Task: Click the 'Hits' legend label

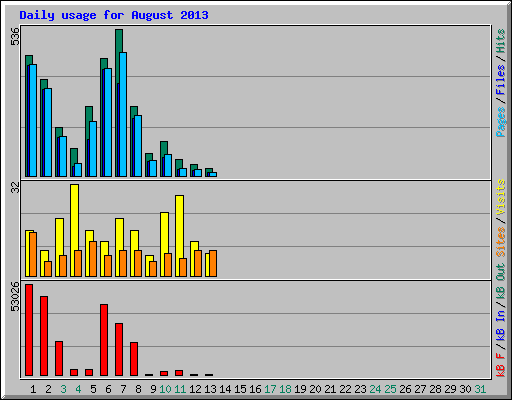Action: pyautogui.click(x=500, y=41)
